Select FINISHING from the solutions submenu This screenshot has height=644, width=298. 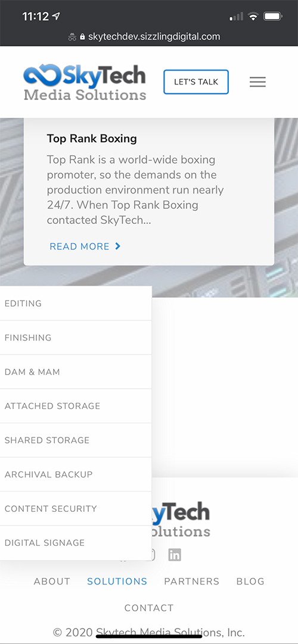click(x=76, y=337)
